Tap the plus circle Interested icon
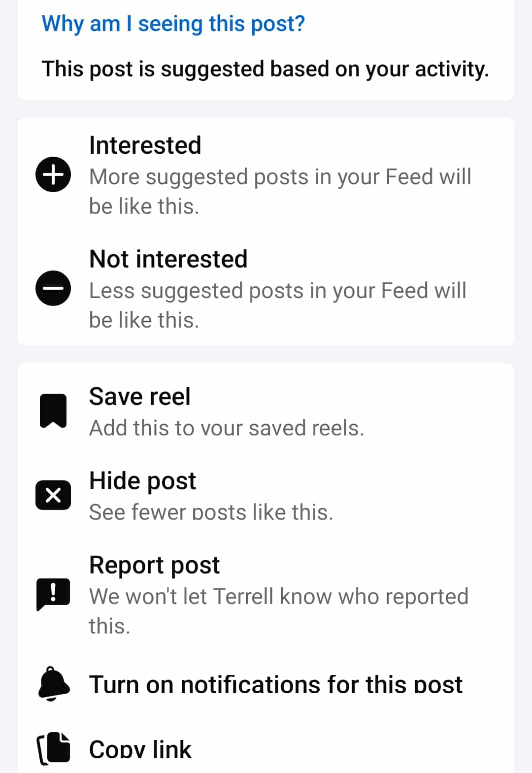The width and height of the screenshot is (532, 773). click(53, 174)
